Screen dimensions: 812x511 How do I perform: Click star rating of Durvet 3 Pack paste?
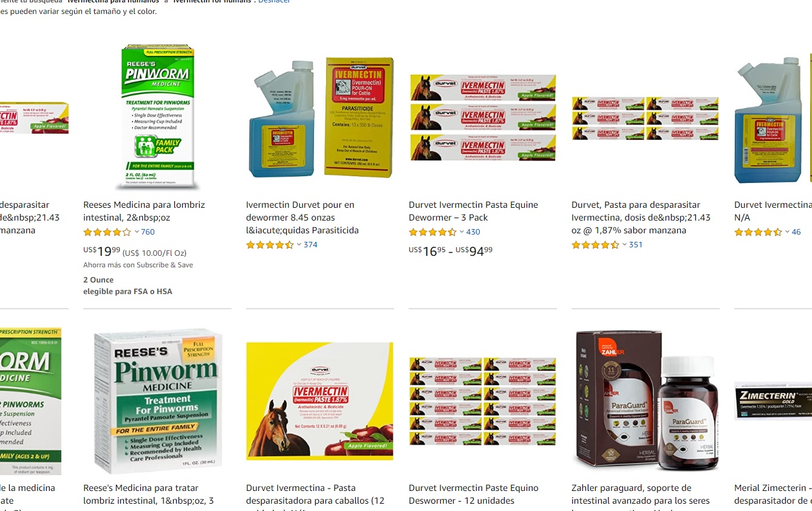(432, 232)
